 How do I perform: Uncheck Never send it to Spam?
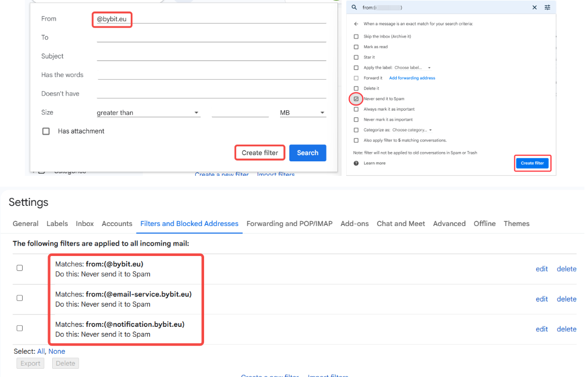[x=356, y=99]
